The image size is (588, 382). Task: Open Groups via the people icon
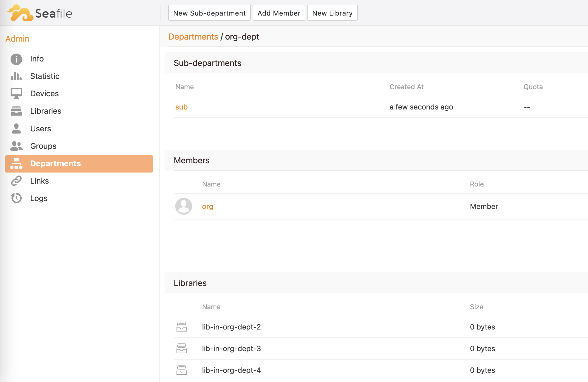point(16,146)
